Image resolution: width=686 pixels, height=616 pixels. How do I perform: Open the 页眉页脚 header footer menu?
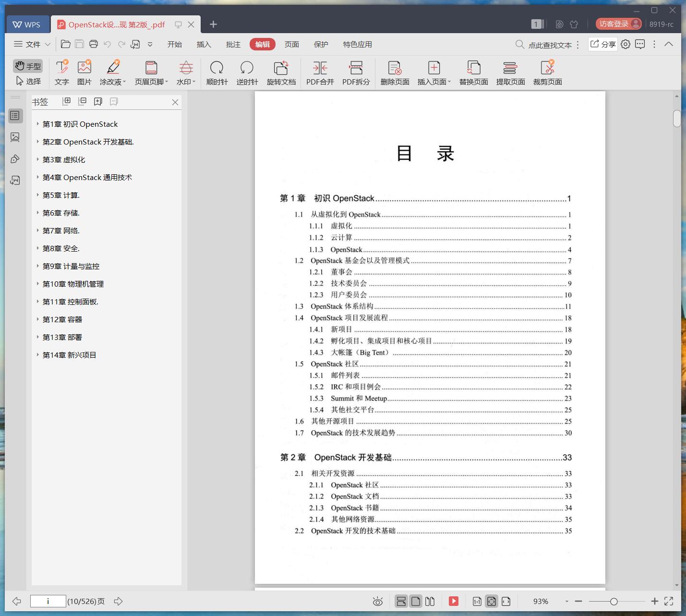pyautogui.click(x=151, y=73)
